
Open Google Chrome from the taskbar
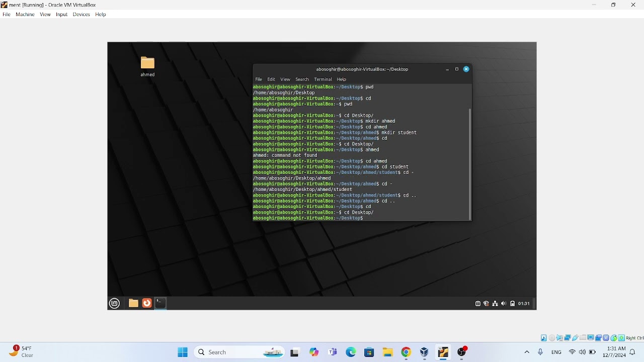point(406,352)
